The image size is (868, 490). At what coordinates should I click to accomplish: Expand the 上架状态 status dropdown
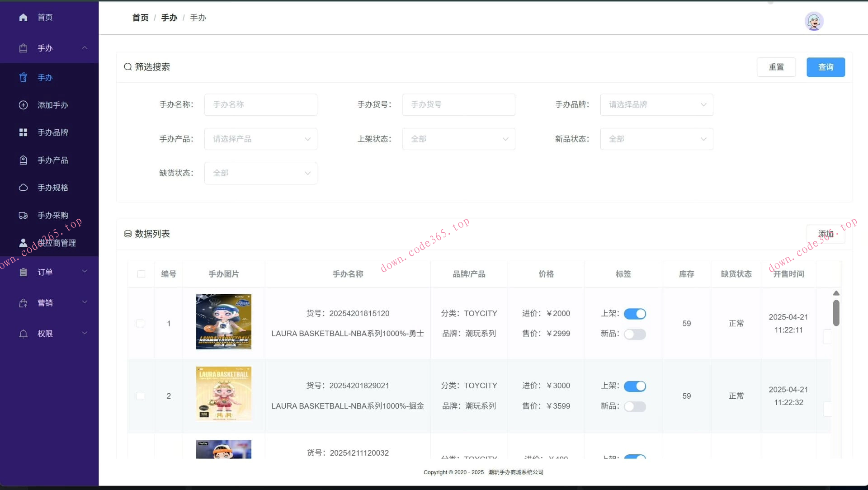(x=458, y=139)
